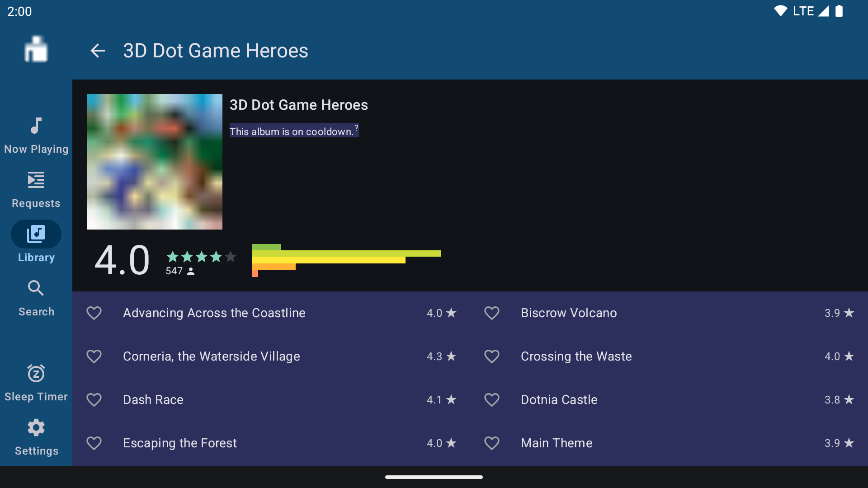Favorite Biscrow Volcano with heart icon

point(492,313)
